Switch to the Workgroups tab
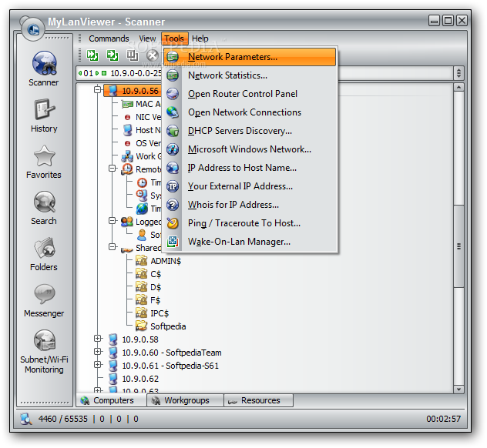 click(185, 400)
